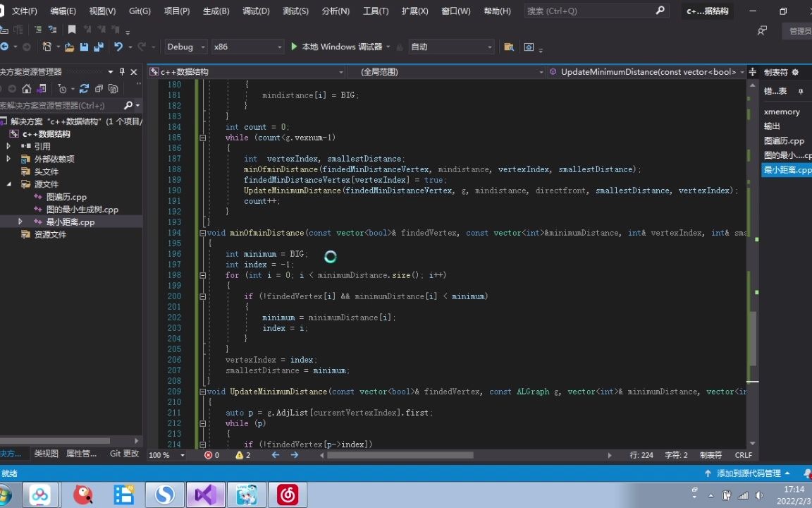The height and width of the screenshot is (508, 812).
Task: Open the Debug configuration dropdown
Action: pos(202,47)
